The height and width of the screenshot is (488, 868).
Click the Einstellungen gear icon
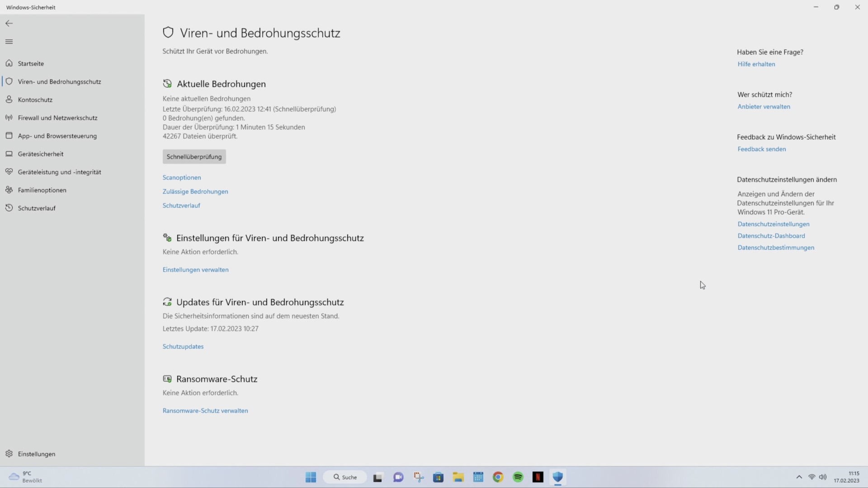9,454
